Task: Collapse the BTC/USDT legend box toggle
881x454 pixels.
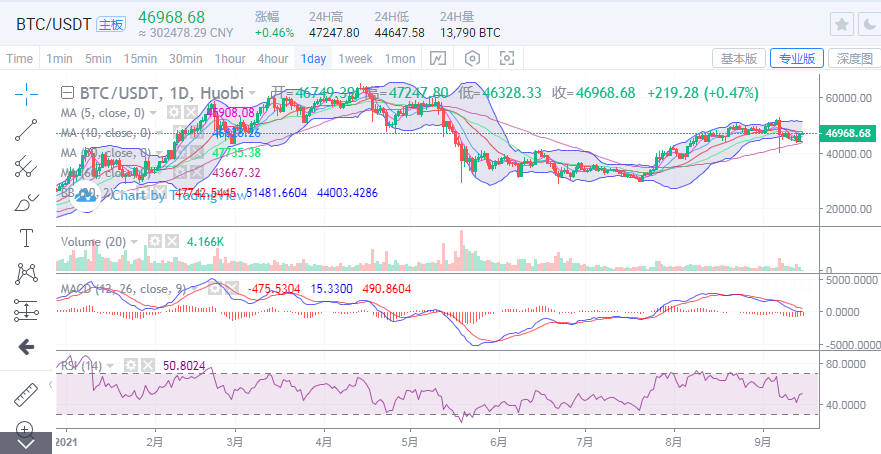Action: click(x=68, y=92)
